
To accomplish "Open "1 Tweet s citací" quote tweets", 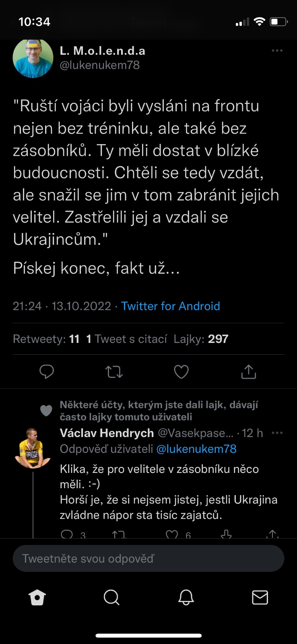I will 126,339.
